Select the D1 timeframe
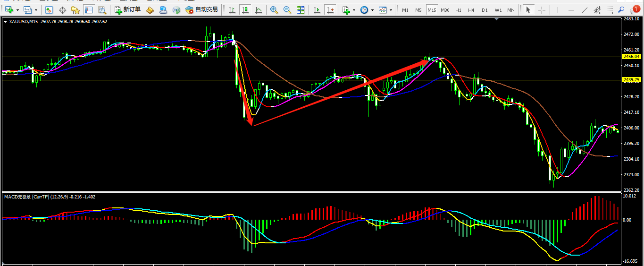 485,10
